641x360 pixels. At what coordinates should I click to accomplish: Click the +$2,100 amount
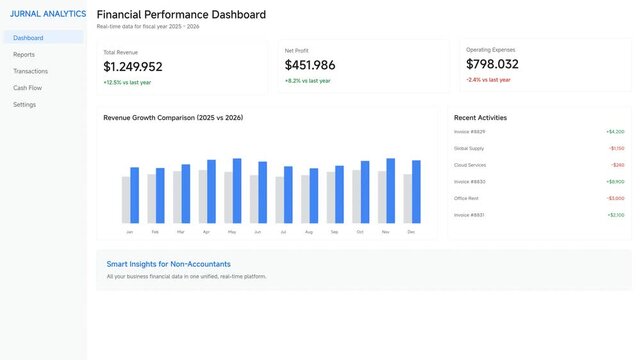click(616, 215)
